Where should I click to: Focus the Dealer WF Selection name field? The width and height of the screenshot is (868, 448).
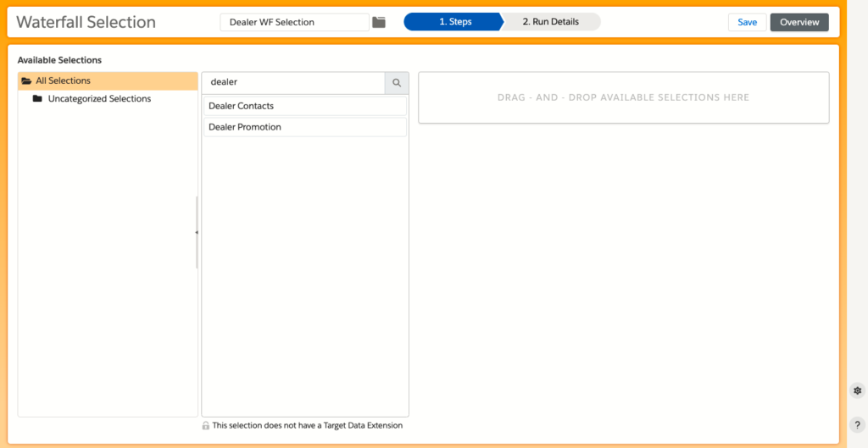[293, 22]
